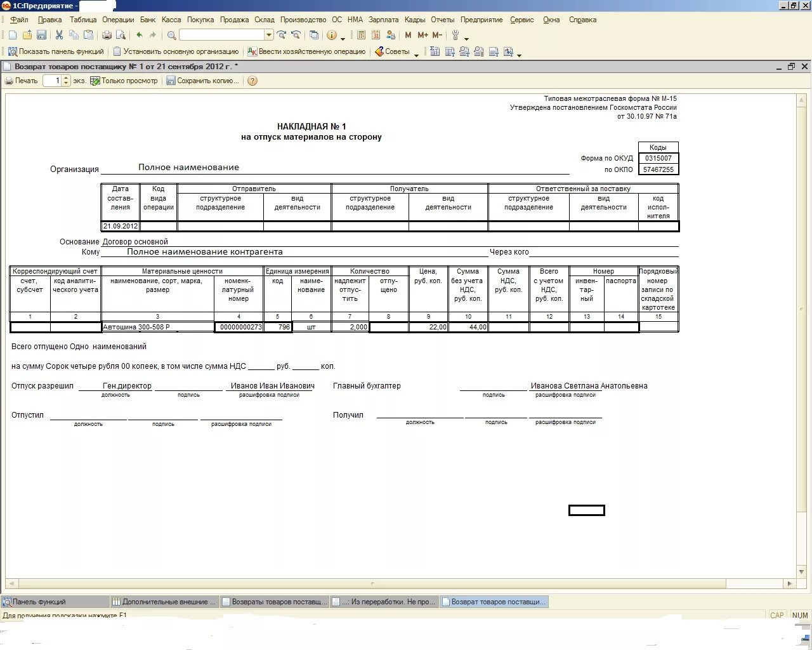Screen dimensions: 812x650
Task: Click the users list icon in toolbar
Action: click(391, 36)
